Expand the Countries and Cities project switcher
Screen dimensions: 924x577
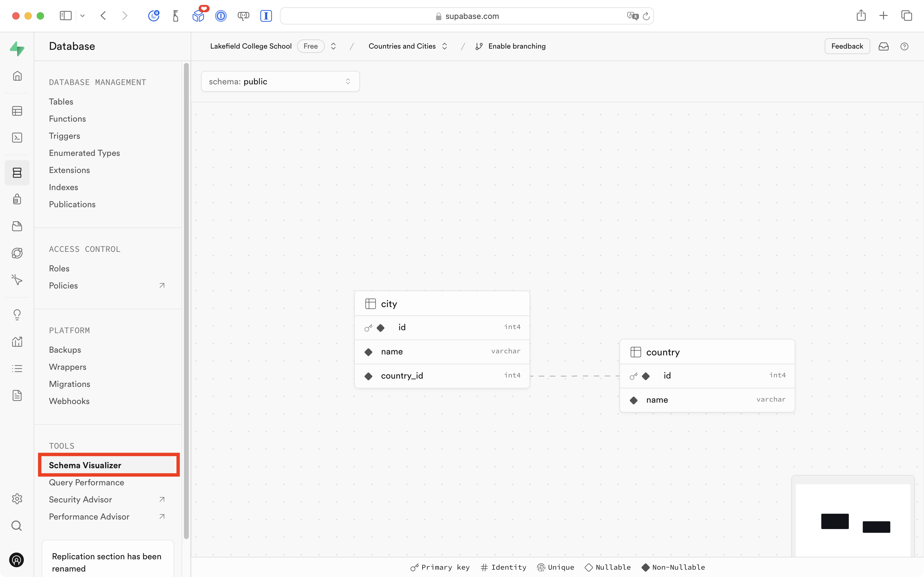pos(445,46)
